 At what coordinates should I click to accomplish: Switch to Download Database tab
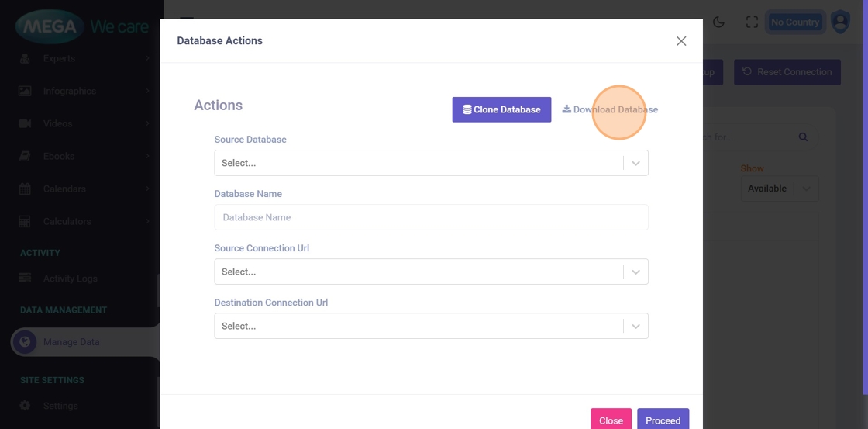[610, 109]
